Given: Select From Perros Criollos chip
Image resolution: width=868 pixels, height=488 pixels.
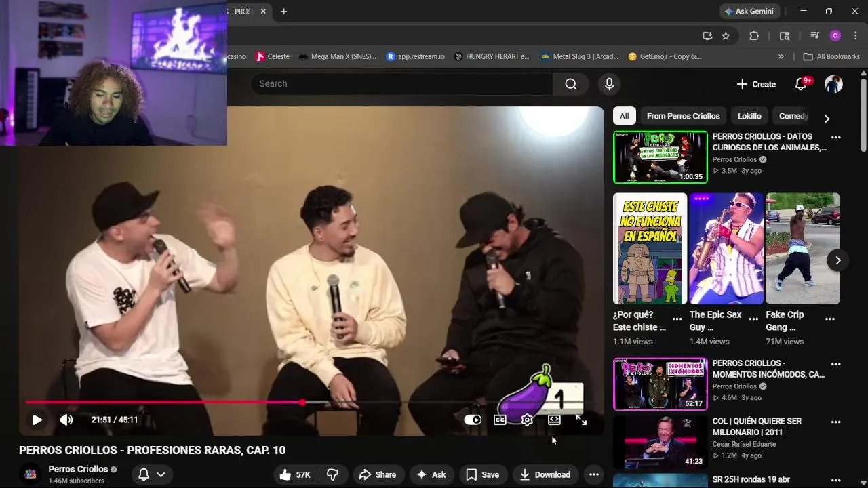Looking at the screenshot, I should [x=683, y=116].
